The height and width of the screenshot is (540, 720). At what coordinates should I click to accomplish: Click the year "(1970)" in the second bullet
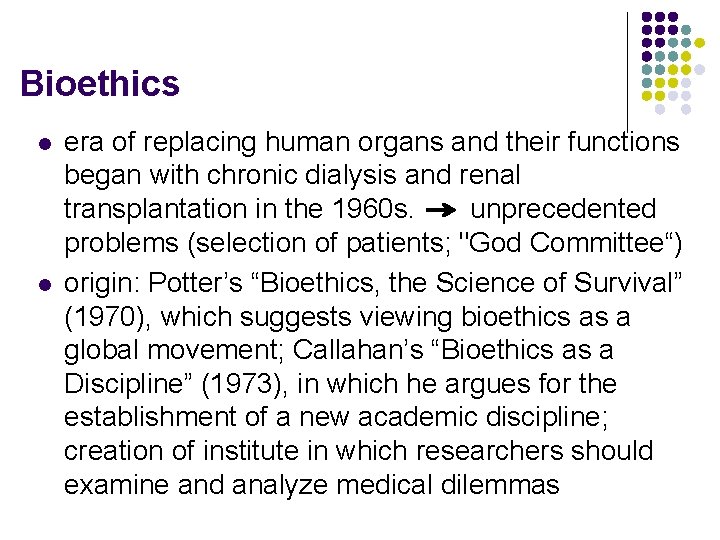coord(107,318)
